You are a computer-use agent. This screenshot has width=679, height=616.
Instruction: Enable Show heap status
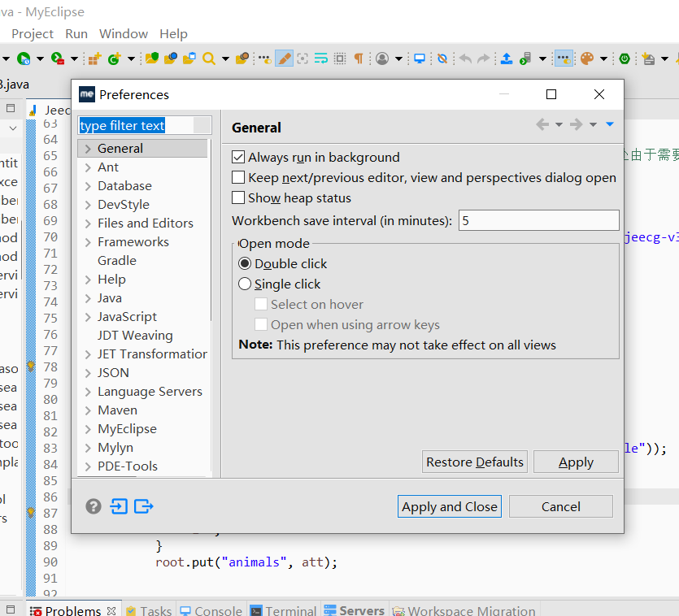coord(238,197)
